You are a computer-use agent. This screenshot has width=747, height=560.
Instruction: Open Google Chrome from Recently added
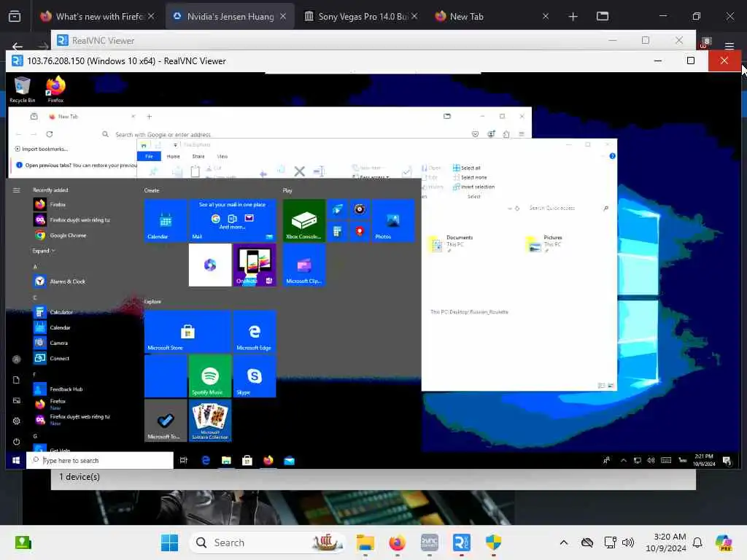(x=61, y=236)
